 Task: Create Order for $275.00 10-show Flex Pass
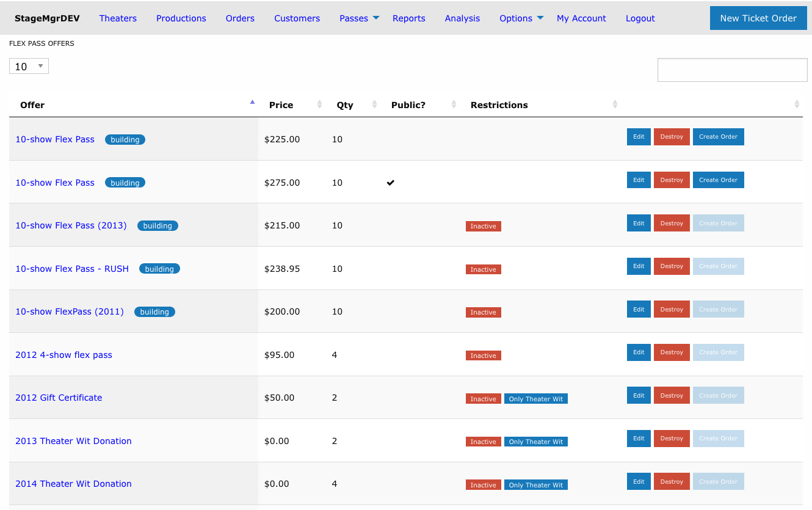tap(718, 180)
